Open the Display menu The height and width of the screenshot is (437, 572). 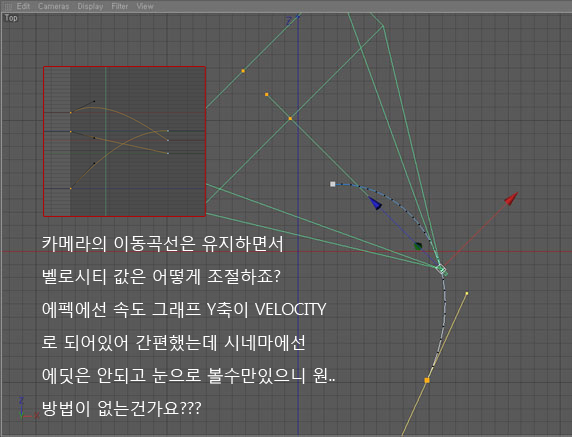[x=90, y=6]
